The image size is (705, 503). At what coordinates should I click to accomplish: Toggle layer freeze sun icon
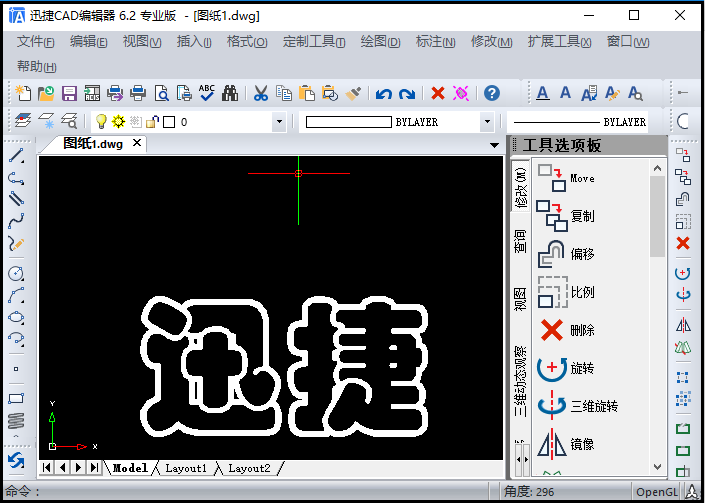pos(118,121)
